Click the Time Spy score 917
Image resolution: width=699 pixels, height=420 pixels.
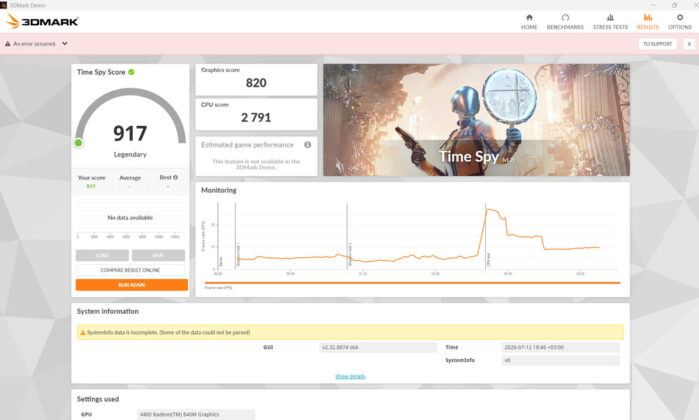point(130,133)
